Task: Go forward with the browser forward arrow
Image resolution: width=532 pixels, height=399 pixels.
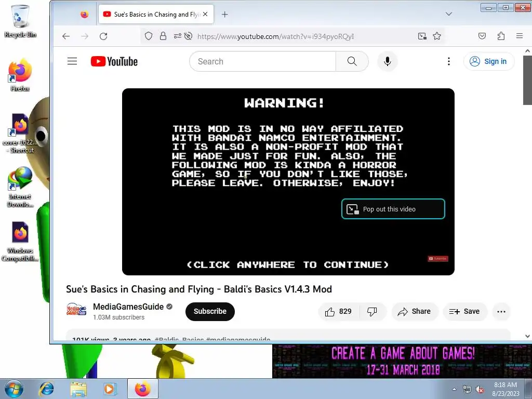Action: coord(85,36)
